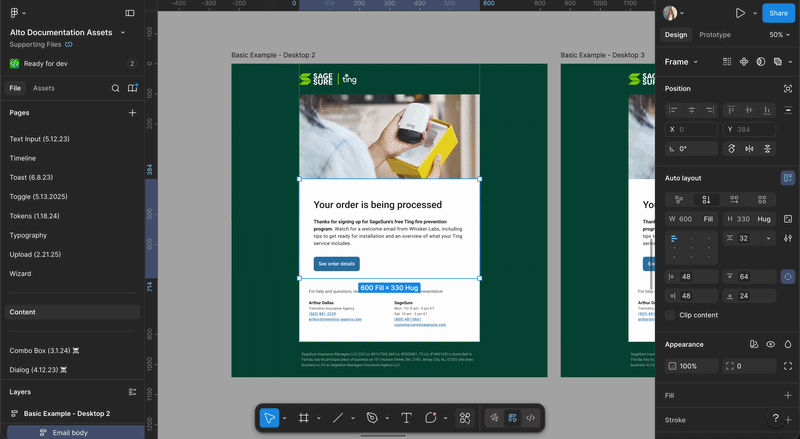Open the 50% zoom dropdown
The height and width of the screenshot is (439, 800).
(x=780, y=35)
